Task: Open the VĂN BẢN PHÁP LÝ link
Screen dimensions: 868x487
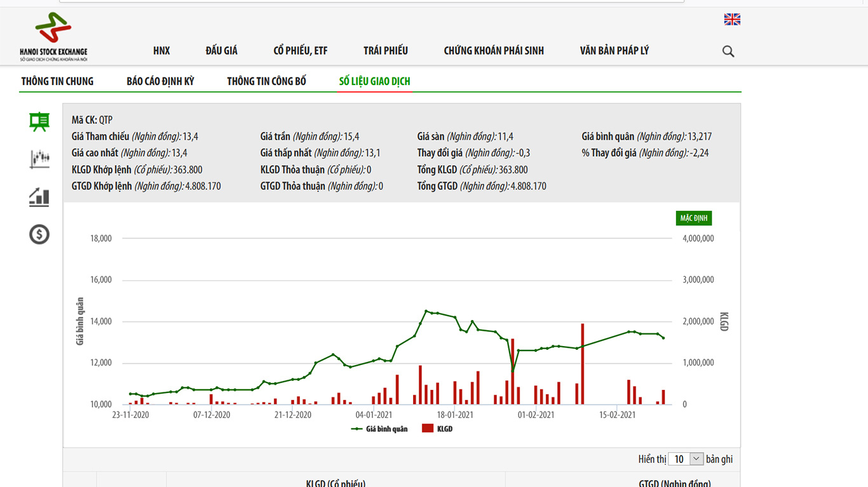Action: [614, 51]
